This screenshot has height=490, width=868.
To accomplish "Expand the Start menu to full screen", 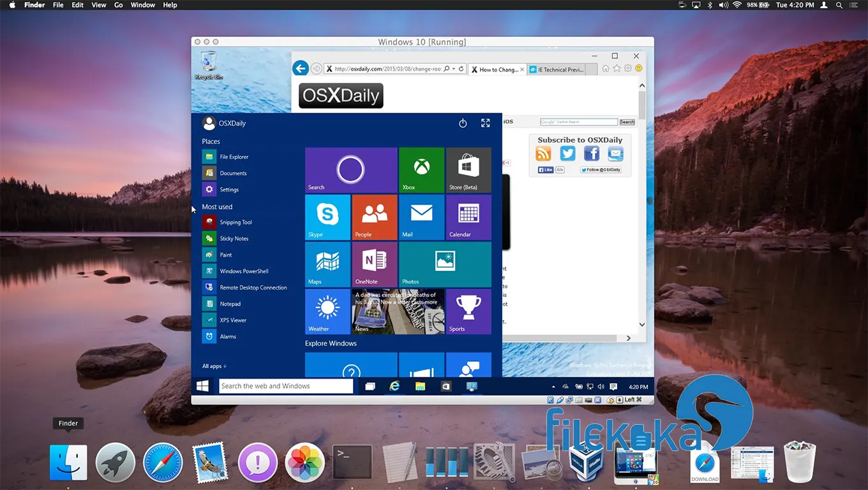I will pos(486,123).
